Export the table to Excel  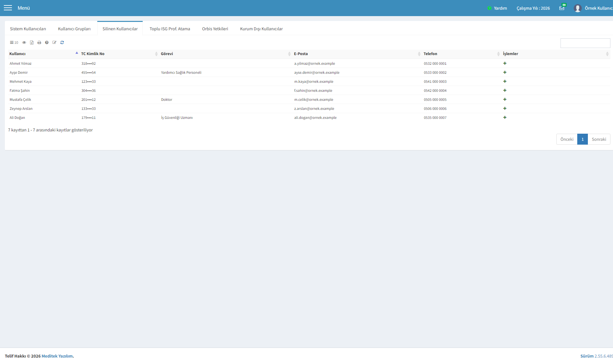(x=32, y=43)
